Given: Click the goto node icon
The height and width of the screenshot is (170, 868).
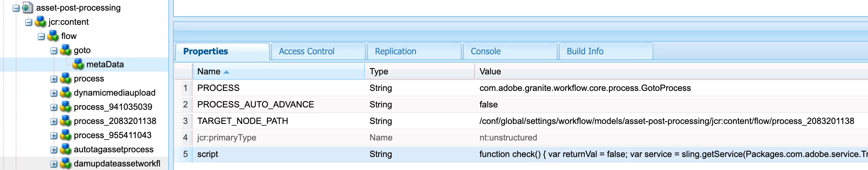Looking at the screenshot, I should (66, 50).
